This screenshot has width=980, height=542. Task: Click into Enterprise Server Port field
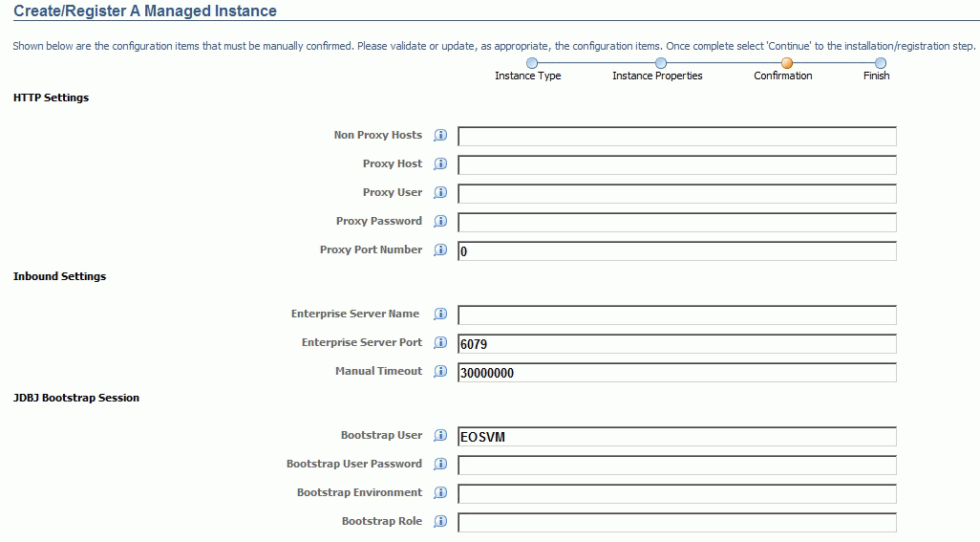click(677, 344)
